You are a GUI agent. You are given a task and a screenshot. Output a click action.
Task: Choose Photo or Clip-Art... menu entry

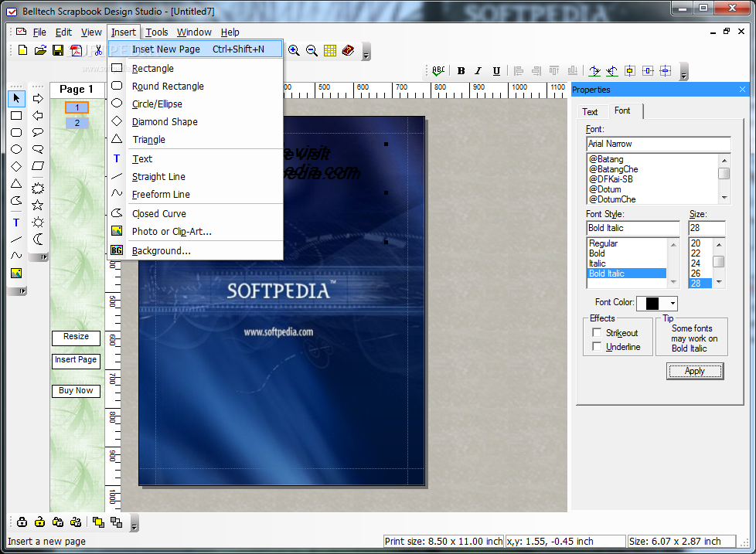(196, 231)
